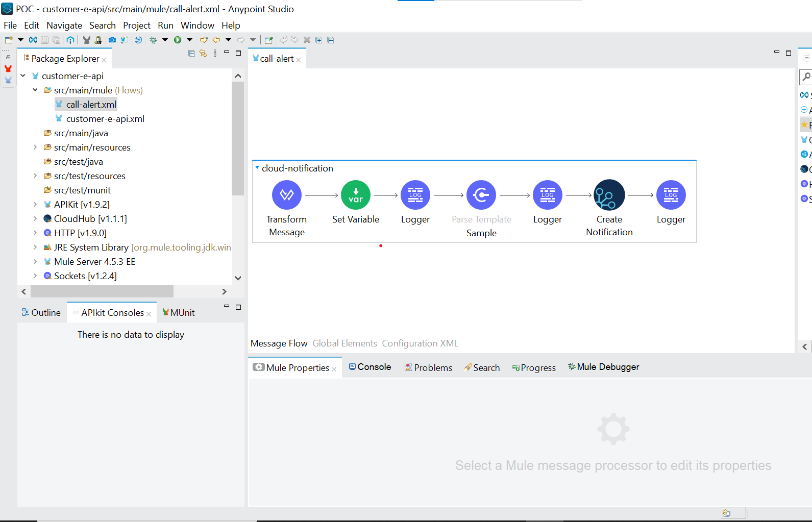This screenshot has height=522, width=812.
Task: Select the Transform Message component icon
Action: click(x=287, y=195)
